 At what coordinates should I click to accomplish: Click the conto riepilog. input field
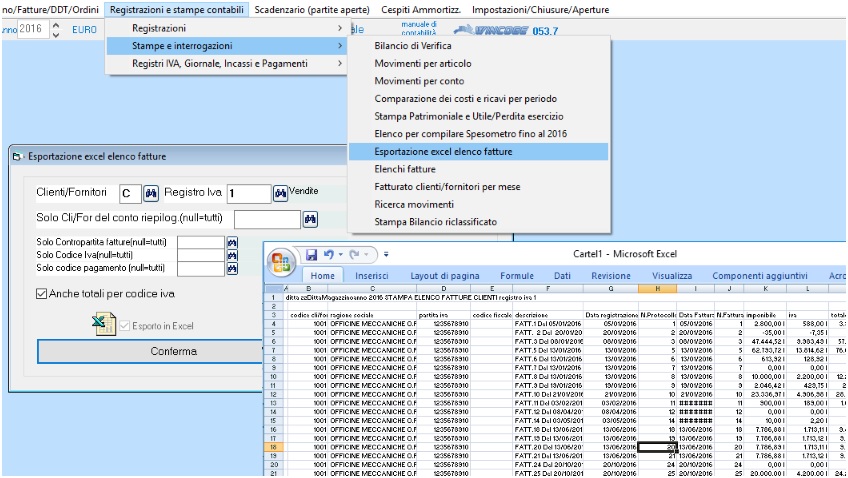point(267,220)
